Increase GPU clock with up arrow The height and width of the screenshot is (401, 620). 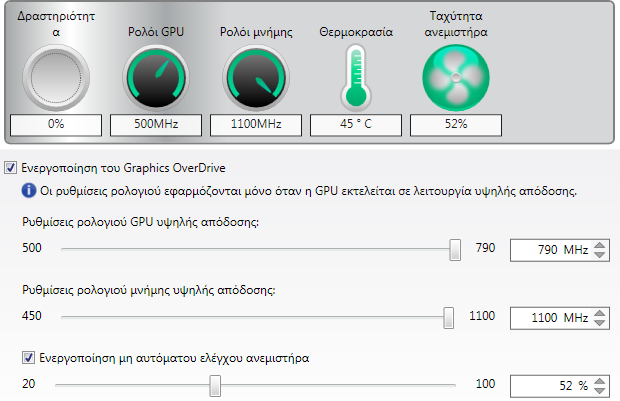click(x=599, y=246)
